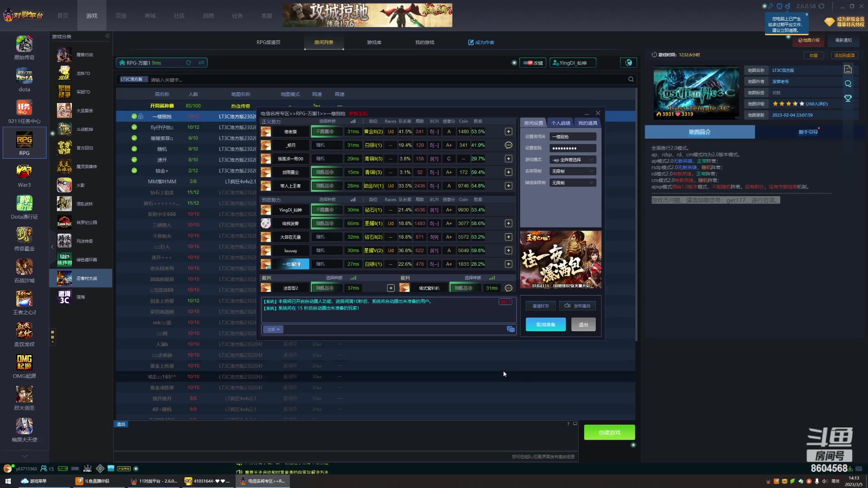Click the 取消准备 button
The width and height of the screenshot is (868, 488).
(x=546, y=324)
